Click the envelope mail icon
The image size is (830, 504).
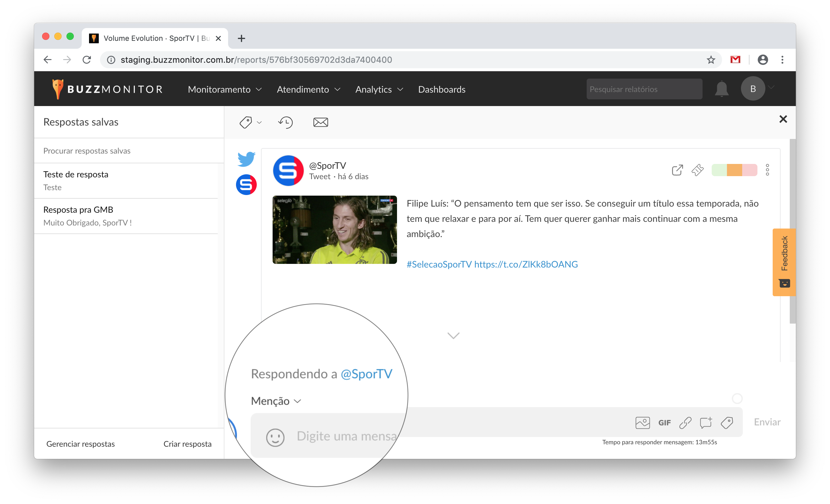320,122
